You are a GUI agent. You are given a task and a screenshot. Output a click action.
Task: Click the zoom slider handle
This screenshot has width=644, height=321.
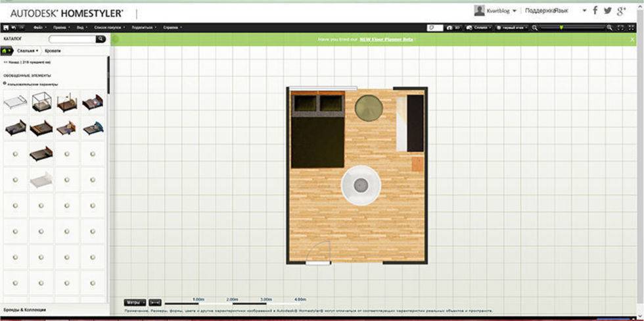click(x=560, y=28)
